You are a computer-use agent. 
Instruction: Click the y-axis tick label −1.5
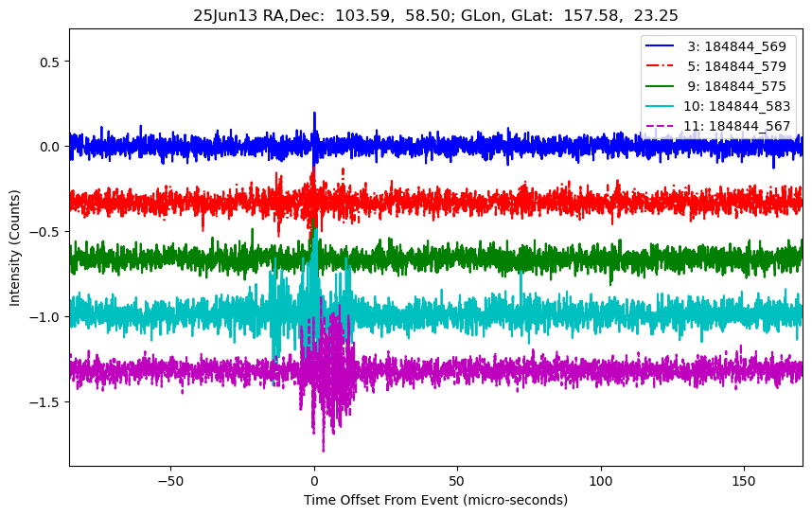coord(45,402)
